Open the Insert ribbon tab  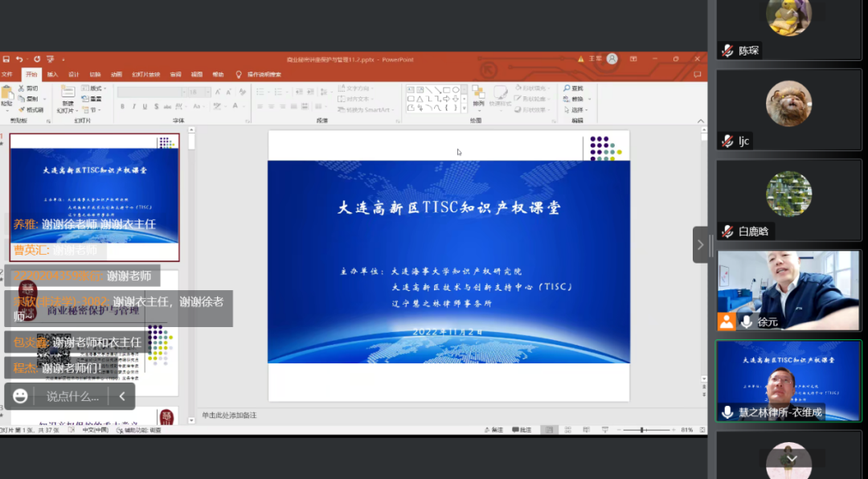point(53,74)
